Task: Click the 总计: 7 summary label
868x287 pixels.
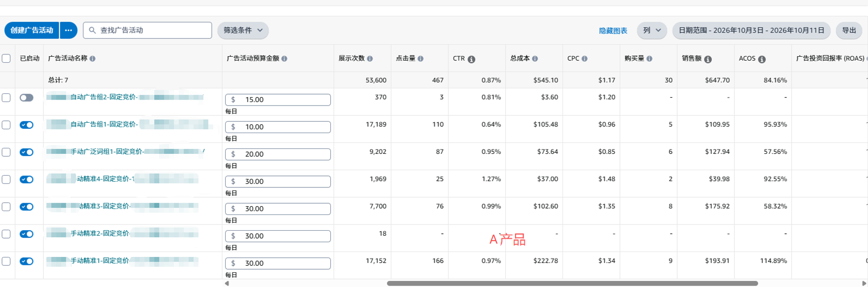Action: [x=58, y=80]
